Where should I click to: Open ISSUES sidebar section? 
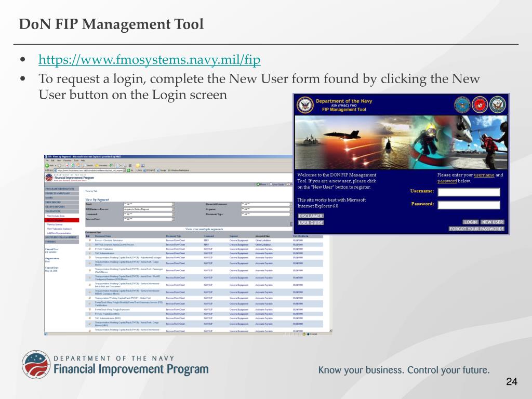(x=62, y=197)
